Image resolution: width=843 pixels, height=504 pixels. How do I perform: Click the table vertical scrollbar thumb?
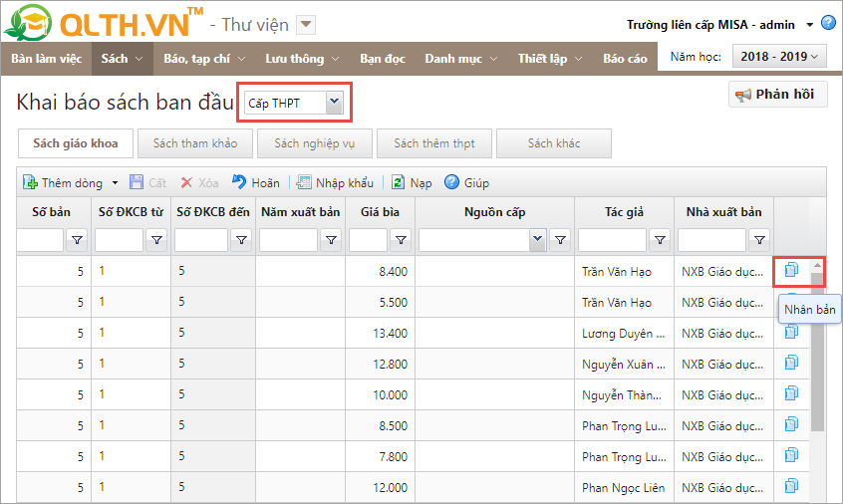817,352
